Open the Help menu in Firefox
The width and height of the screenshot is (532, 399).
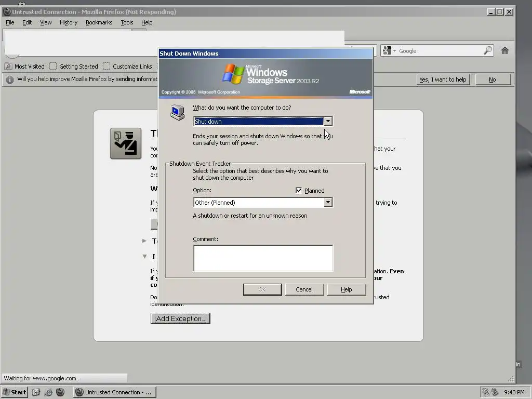[147, 22]
